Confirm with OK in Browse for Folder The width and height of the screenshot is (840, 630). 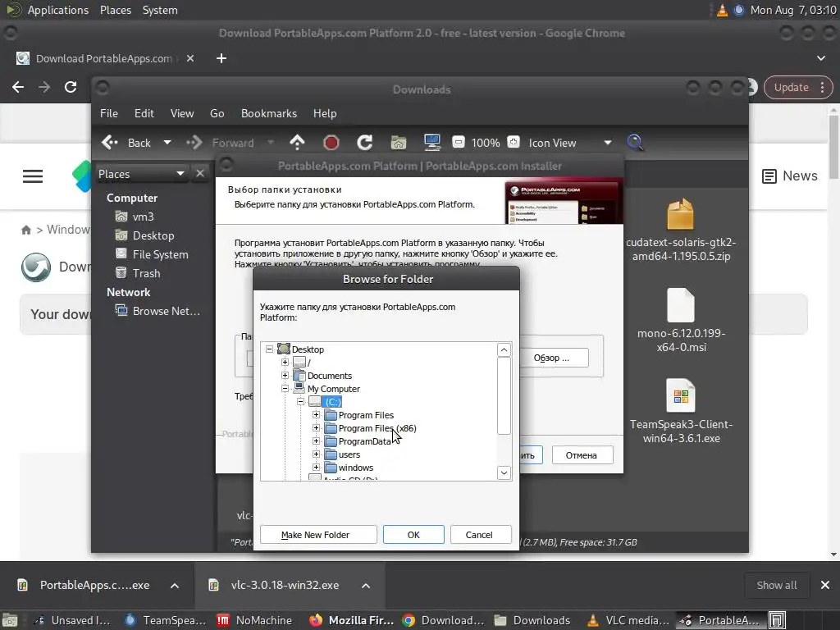coord(413,535)
